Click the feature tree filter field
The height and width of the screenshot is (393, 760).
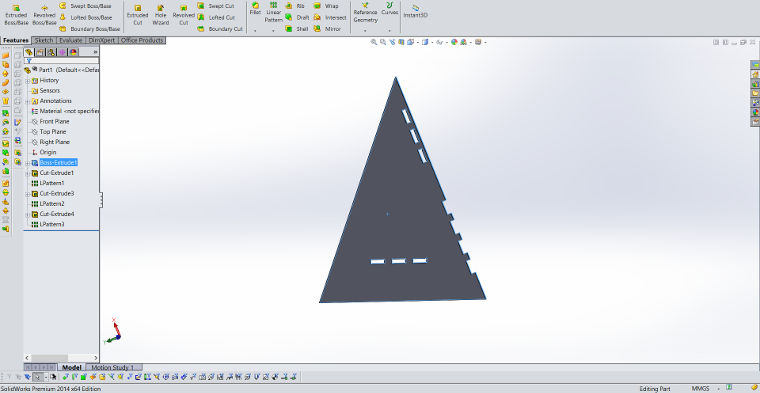click(x=62, y=61)
